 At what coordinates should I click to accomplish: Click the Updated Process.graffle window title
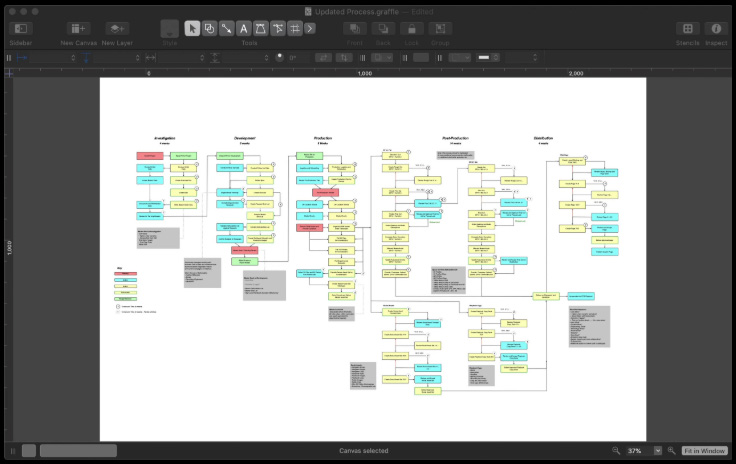[357, 12]
